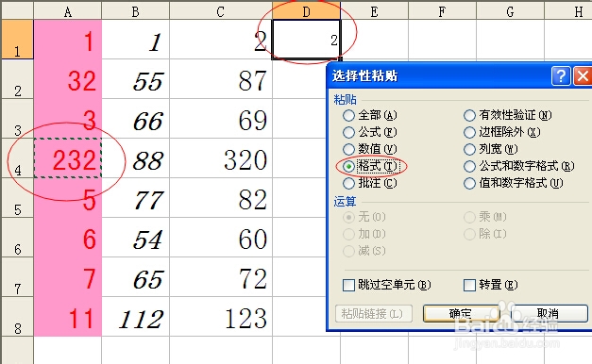This screenshot has height=364, width=592.
Task: Select the 全部(A) paste option
Action: click(370, 115)
